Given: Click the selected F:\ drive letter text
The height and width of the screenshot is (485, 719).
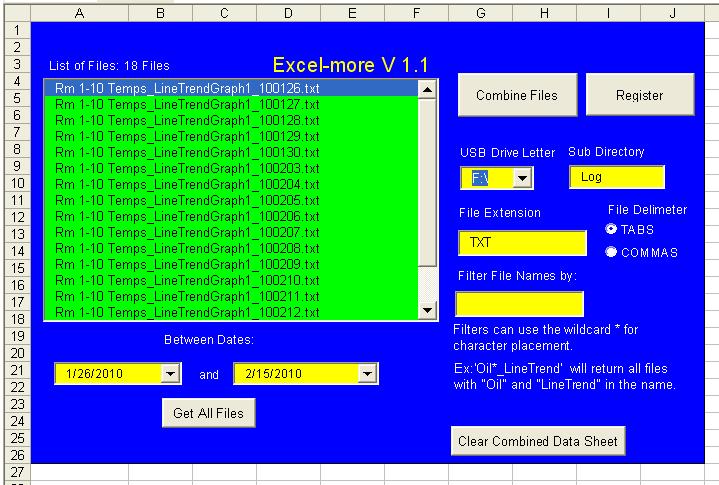Looking at the screenshot, I should (480, 178).
